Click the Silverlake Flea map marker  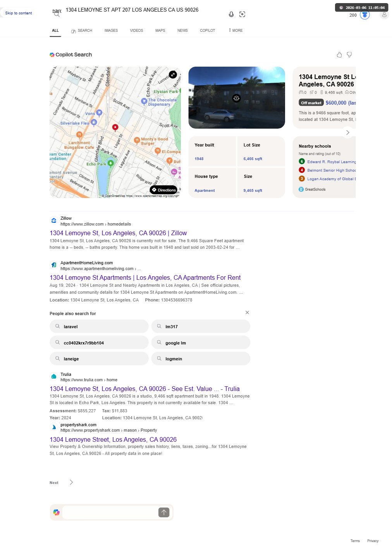coord(94,122)
